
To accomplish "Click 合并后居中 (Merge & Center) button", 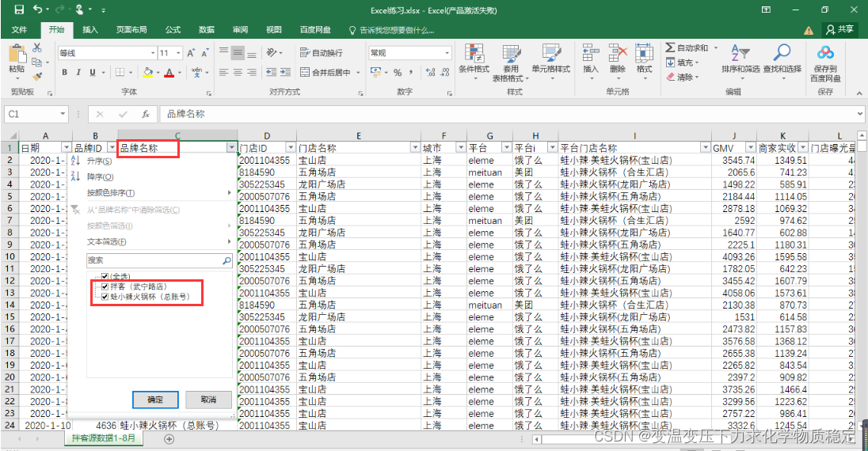I will coord(325,72).
